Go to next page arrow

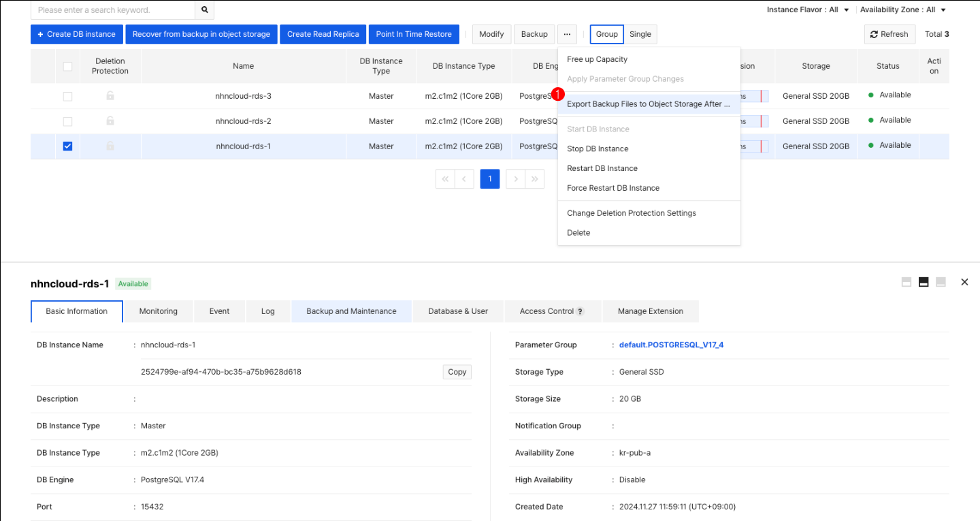point(516,179)
